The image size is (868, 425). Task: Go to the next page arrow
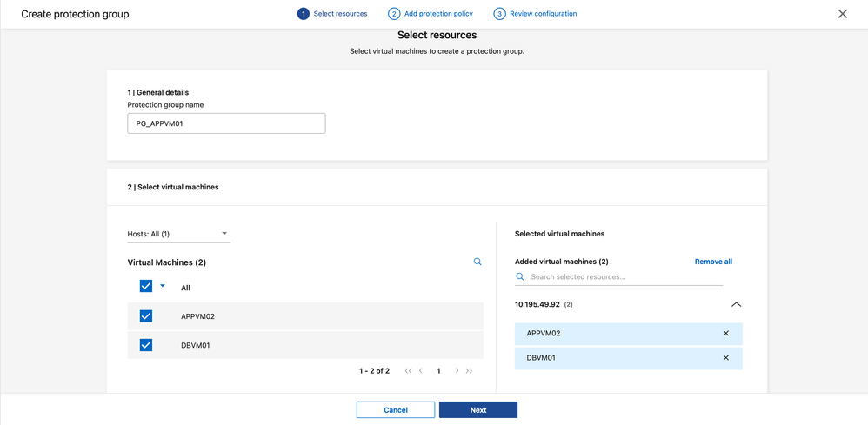click(x=457, y=371)
